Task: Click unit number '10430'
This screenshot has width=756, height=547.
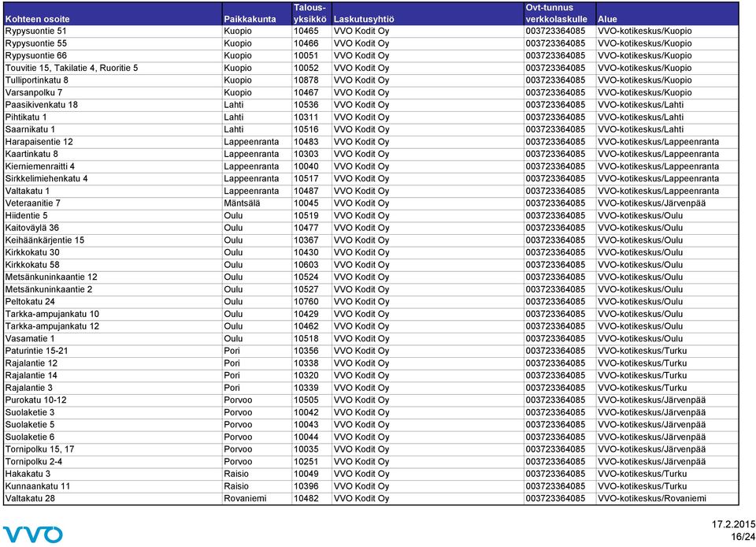Action: pyautogui.click(x=306, y=252)
